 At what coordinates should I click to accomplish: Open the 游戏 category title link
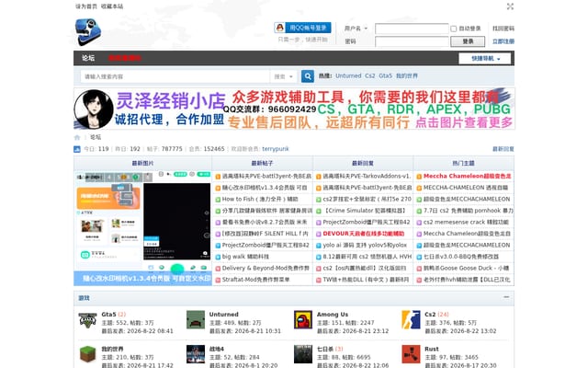tap(84, 298)
